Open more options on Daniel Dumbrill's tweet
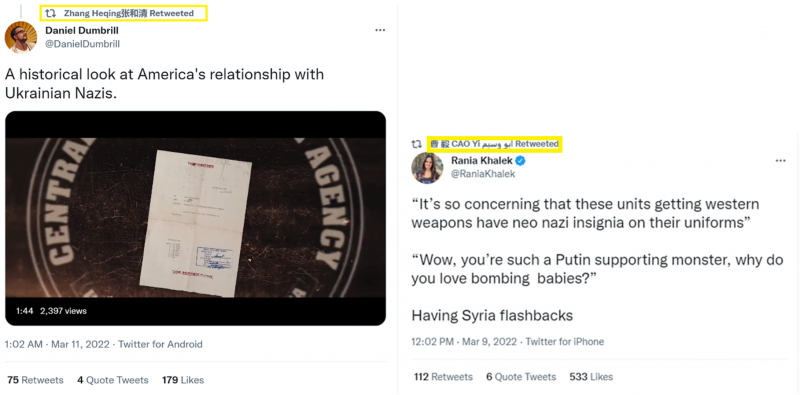The width and height of the screenshot is (800, 395). (x=380, y=30)
